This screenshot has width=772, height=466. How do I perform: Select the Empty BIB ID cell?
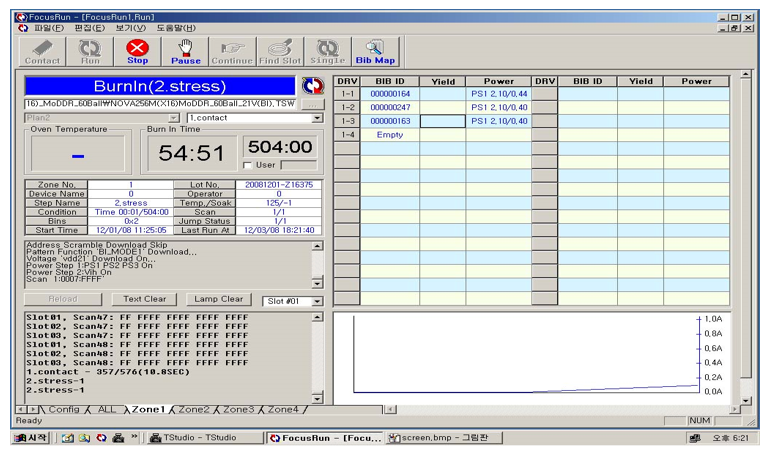pos(390,134)
